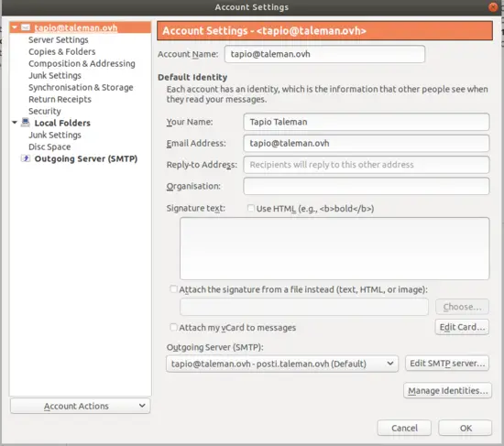Screen dimensions: 504x446
Task: Open account Junk Settings under tapio@taleman.ovh
Action: coord(55,75)
